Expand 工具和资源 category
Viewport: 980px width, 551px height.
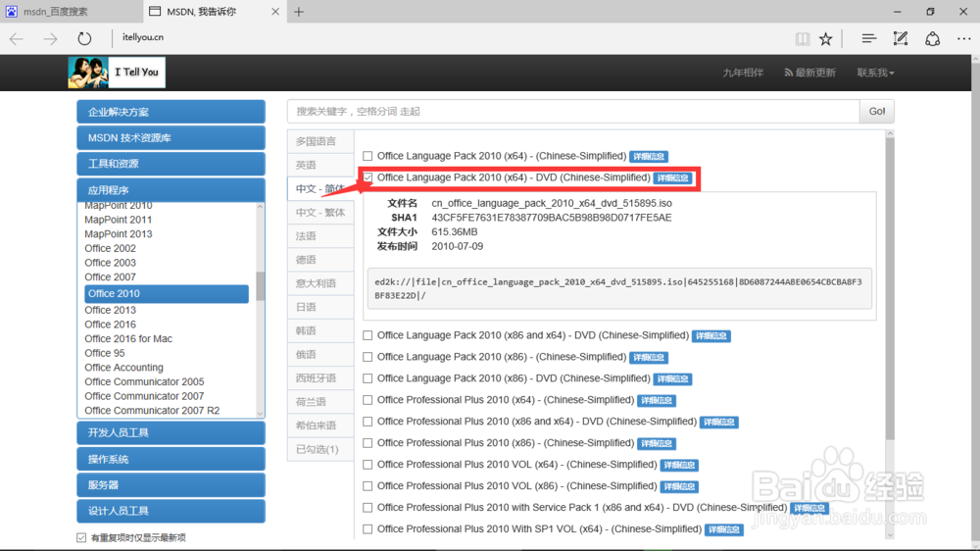[171, 164]
